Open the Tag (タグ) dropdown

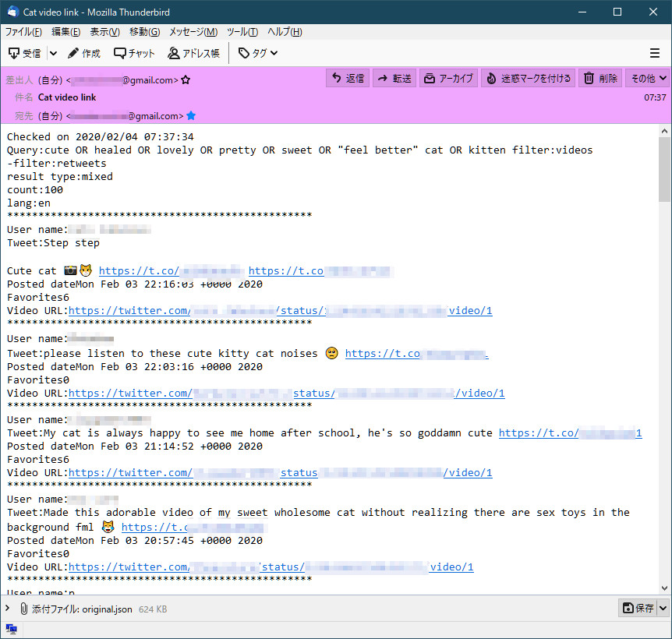258,53
